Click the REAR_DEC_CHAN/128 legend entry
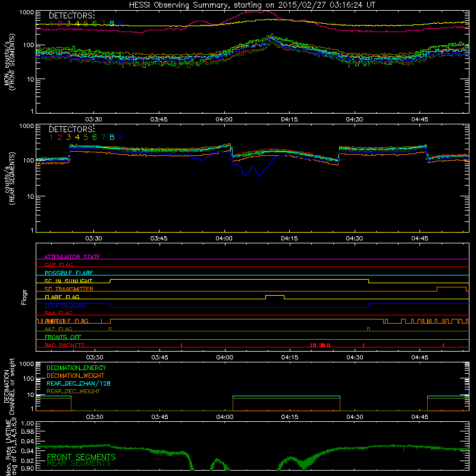The width and height of the screenshot is (476, 476). pos(79,384)
